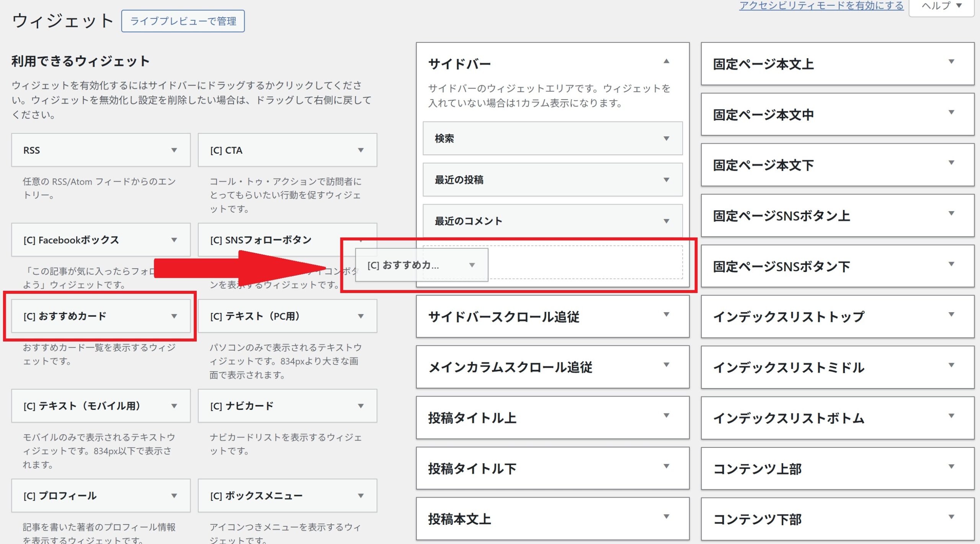Expand [C] ナビカード widget arrow
980x544 pixels.
(361, 406)
